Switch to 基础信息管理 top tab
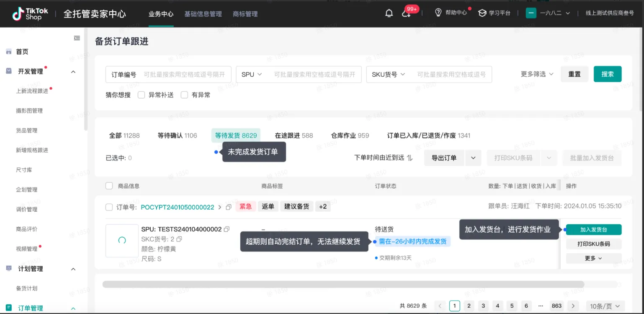644x314 pixels. click(203, 14)
